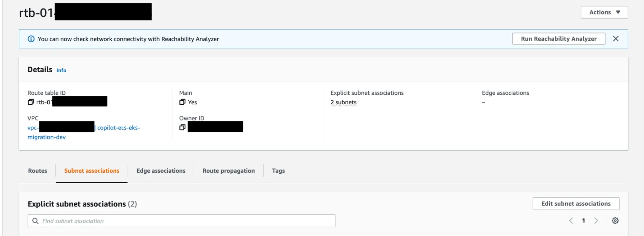Copy the Main value Yes
The height and width of the screenshot is (236, 644).
[x=182, y=102]
